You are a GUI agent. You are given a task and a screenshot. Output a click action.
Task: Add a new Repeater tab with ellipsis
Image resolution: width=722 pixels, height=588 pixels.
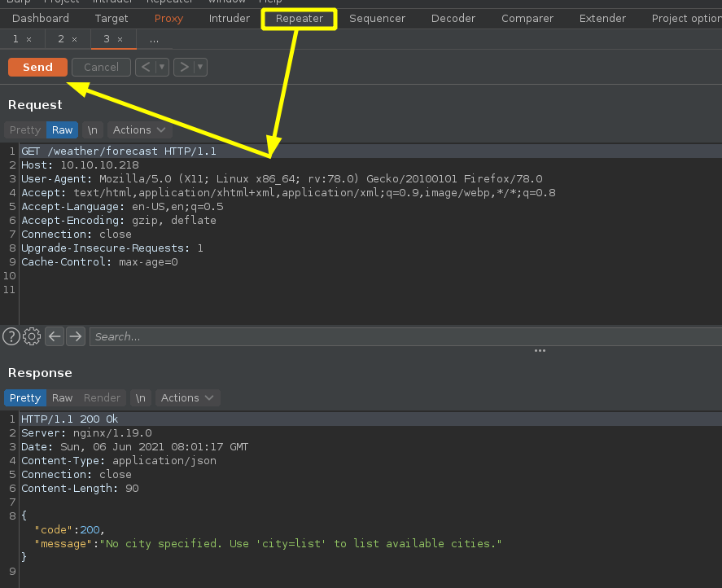pos(154,39)
